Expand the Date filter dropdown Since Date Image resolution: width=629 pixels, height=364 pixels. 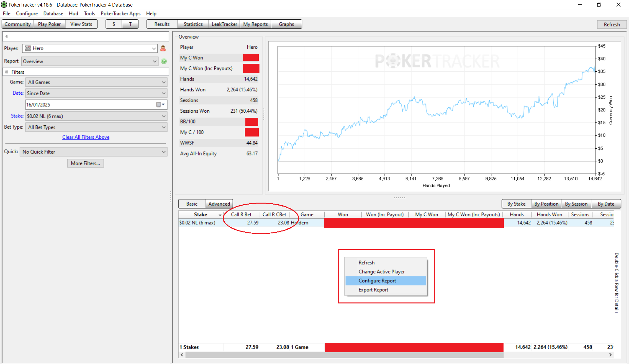pos(97,93)
